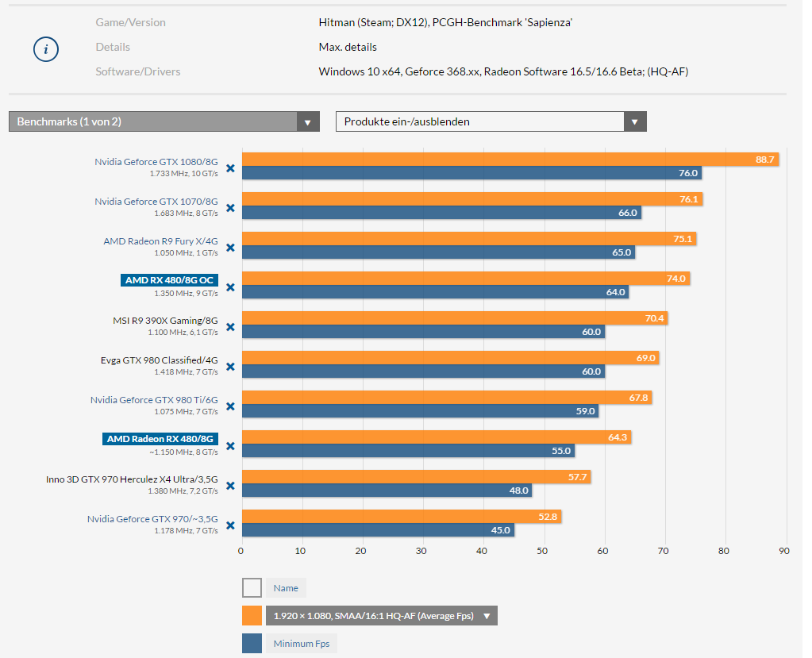
Task: Click the Max. details text
Action: [348, 47]
